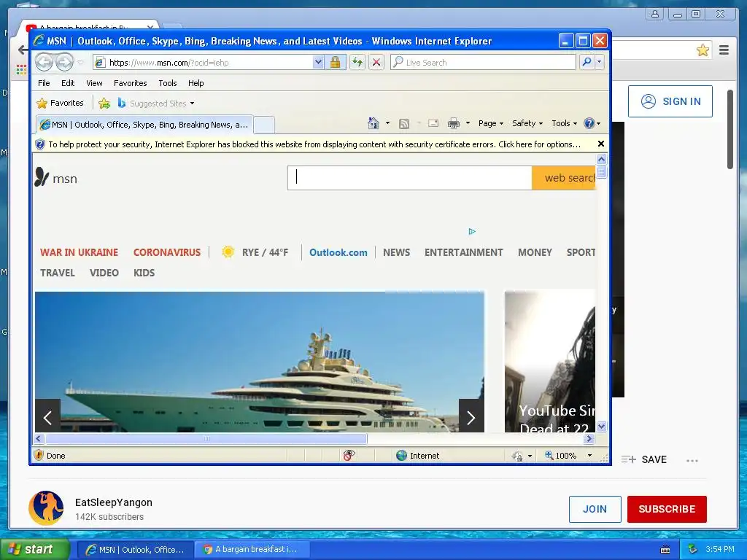Click the JOIN channel button
747x560 pixels.
tap(595, 509)
